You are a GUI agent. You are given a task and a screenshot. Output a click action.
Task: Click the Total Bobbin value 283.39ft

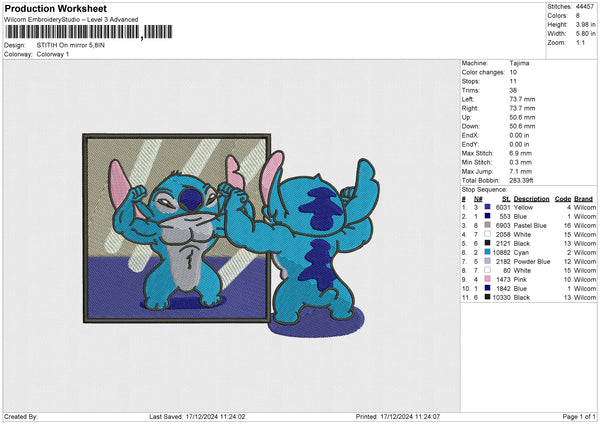521,181
